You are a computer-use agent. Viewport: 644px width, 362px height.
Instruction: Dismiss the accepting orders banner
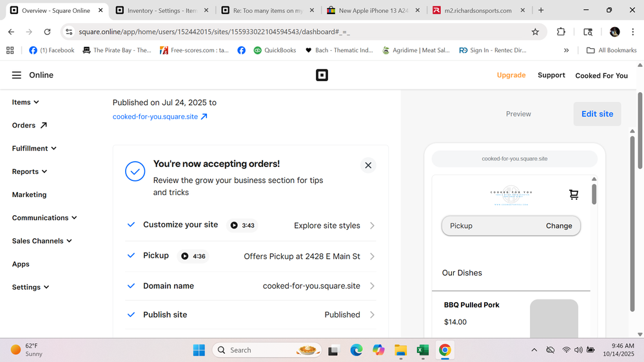click(368, 166)
